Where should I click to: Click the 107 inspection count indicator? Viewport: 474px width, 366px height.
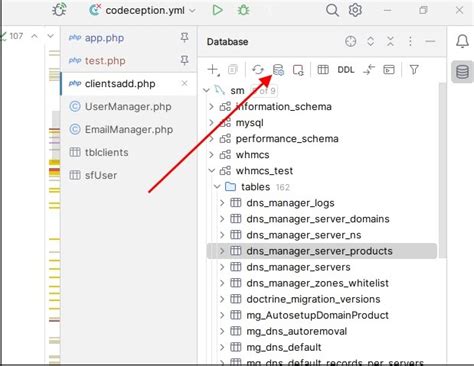pos(13,36)
